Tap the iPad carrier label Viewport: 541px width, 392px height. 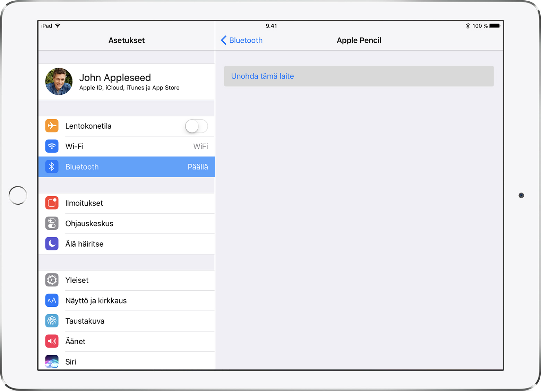click(46, 26)
